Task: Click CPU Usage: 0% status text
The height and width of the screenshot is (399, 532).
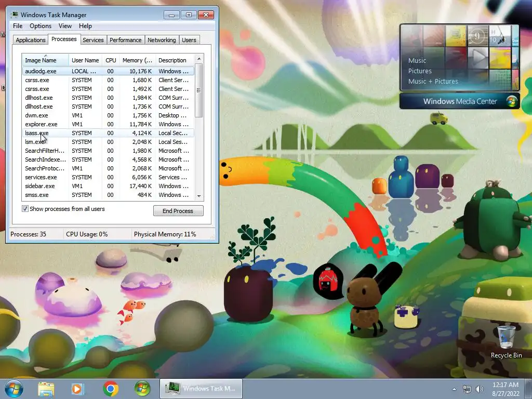Action: (87, 234)
